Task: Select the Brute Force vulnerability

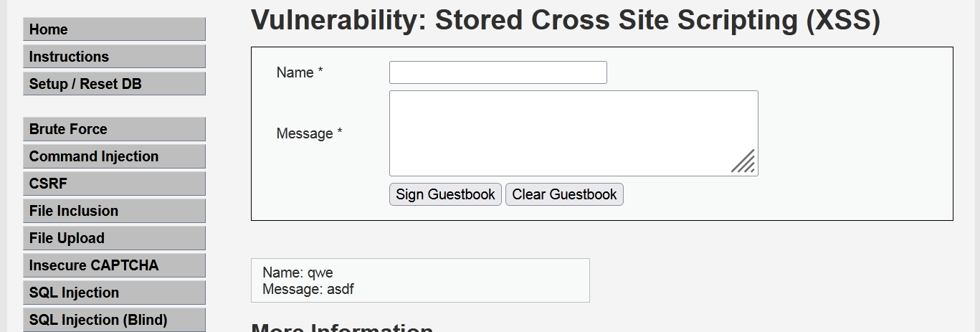Action: coord(114,129)
